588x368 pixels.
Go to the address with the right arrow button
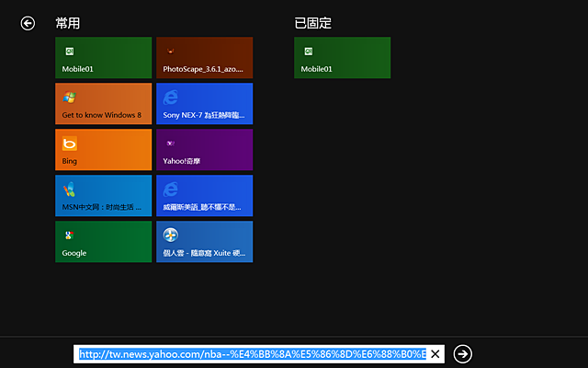click(463, 354)
